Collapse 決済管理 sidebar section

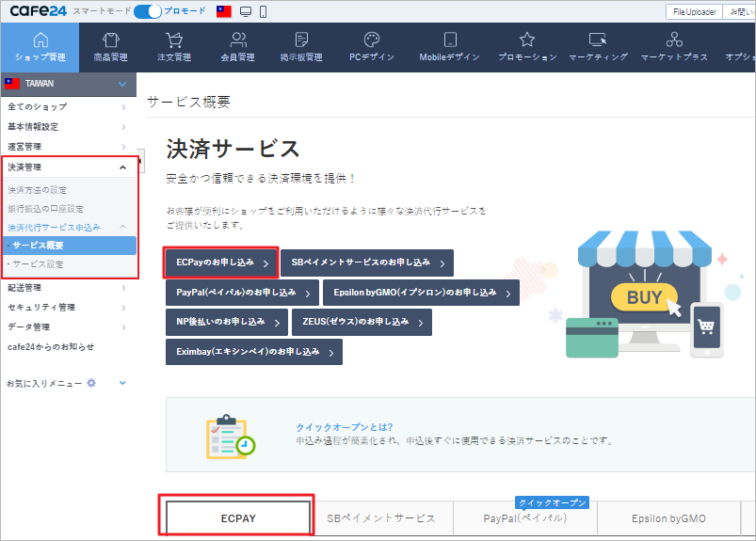pos(69,167)
